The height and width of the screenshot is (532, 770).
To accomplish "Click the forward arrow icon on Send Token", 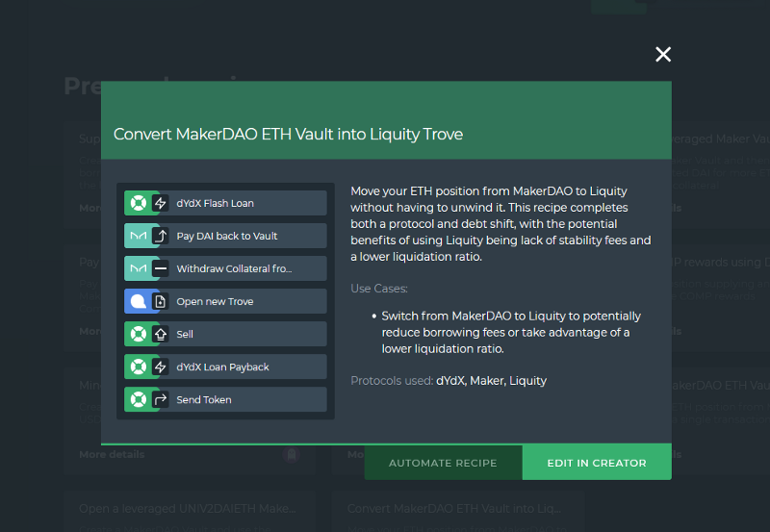I will pos(160,399).
